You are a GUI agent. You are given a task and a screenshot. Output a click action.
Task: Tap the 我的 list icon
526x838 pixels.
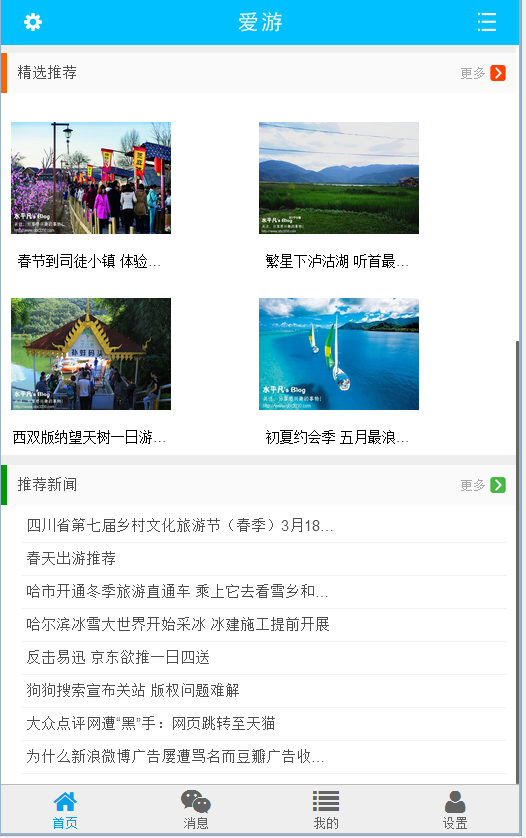326,801
